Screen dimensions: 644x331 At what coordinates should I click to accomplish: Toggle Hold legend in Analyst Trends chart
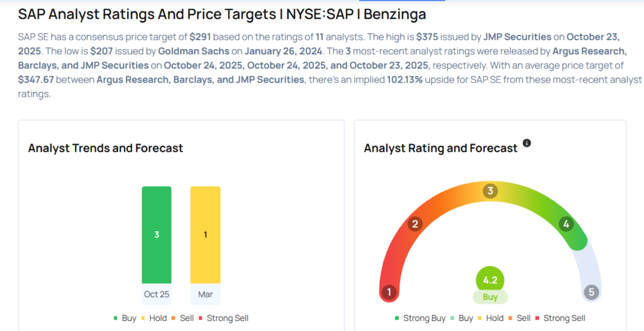coord(153,318)
